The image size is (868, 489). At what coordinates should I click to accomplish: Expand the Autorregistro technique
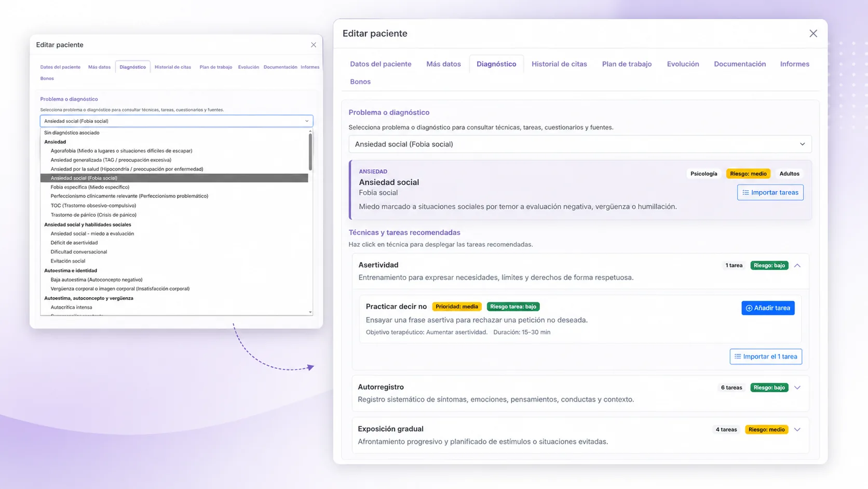797,388
